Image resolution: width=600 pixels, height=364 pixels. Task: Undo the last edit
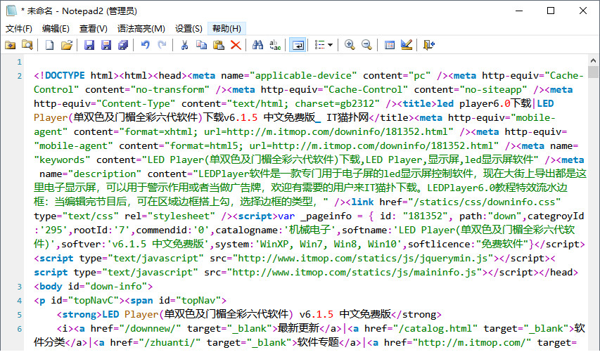coord(146,45)
